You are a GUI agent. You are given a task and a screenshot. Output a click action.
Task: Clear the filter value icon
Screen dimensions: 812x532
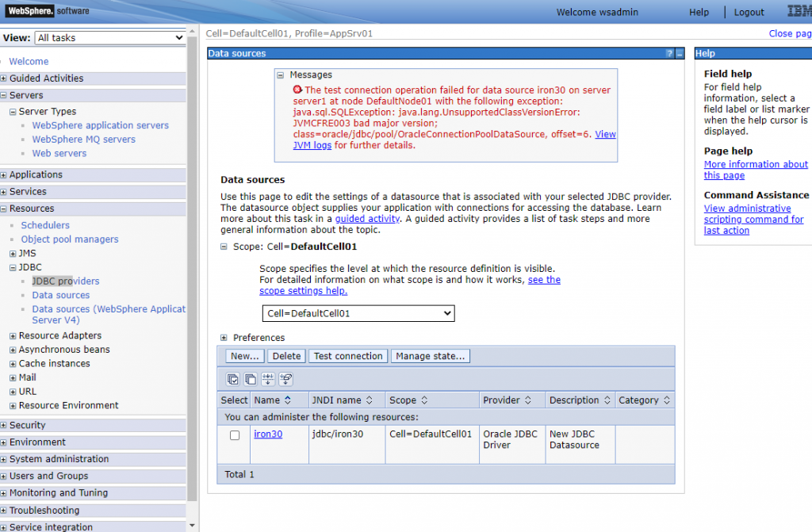[285, 379]
